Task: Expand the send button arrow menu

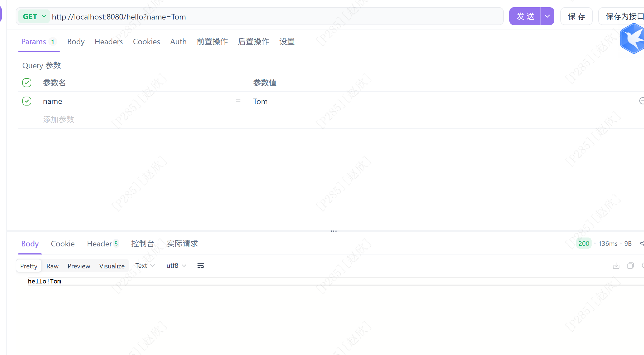Action: [547, 16]
